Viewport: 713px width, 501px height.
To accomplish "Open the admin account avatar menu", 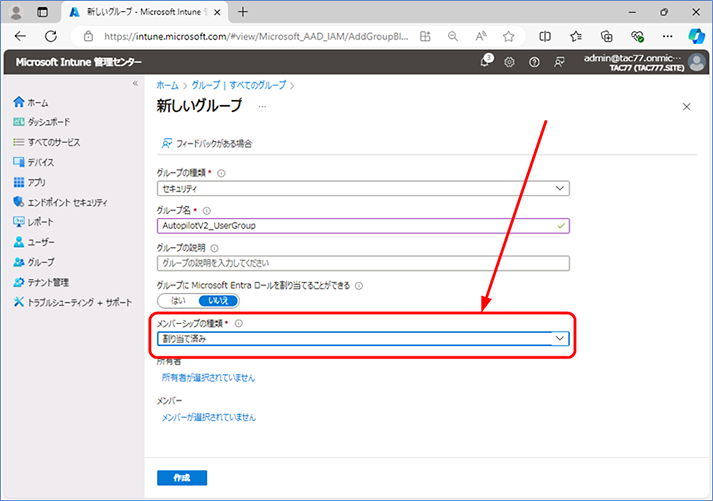I will [697, 62].
